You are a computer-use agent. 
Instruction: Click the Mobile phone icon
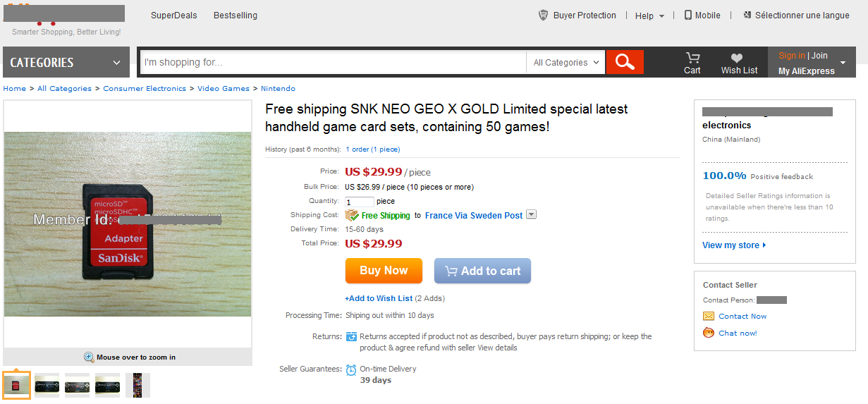click(687, 15)
